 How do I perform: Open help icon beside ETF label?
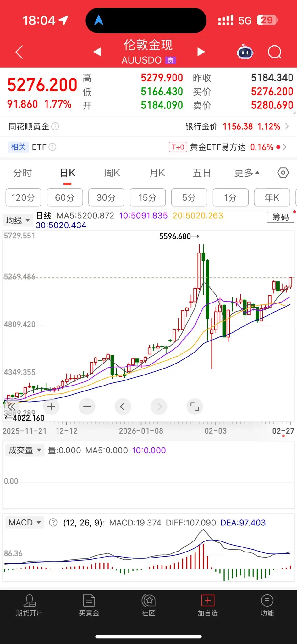tap(52, 147)
